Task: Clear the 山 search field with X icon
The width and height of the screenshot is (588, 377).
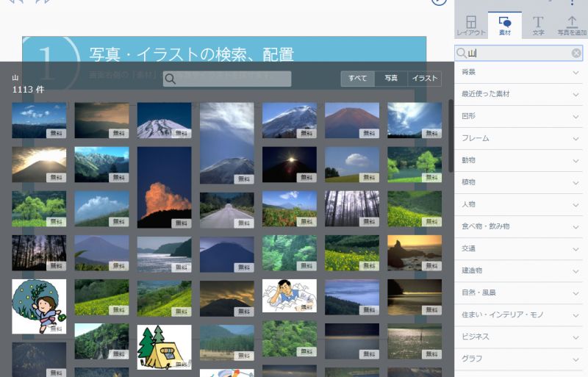Action: tap(576, 53)
